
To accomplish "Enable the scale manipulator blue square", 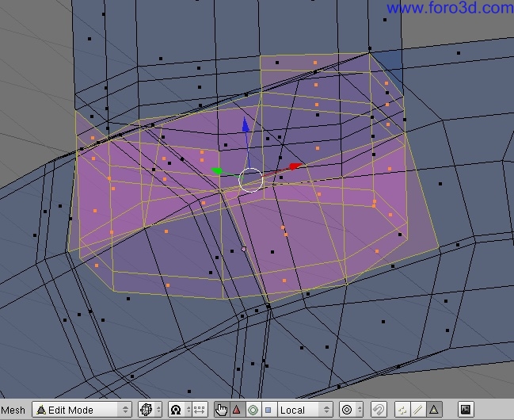I will (x=268, y=410).
